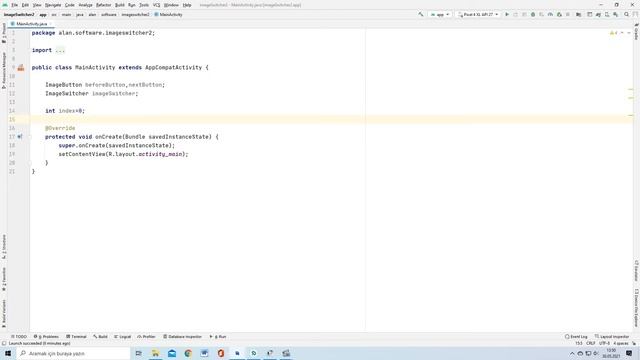Image resolution: width=640 pixels, height=360 pixels.
Task: Click ImageSwitcher2 breadcrumb in navigation bar
Action: coord(19,15)
